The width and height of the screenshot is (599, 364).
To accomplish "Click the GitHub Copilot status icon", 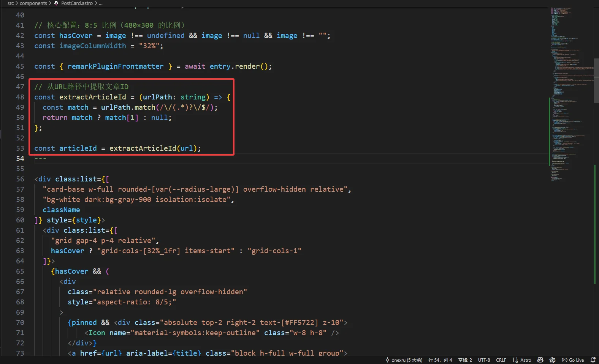I will point(540,360).
